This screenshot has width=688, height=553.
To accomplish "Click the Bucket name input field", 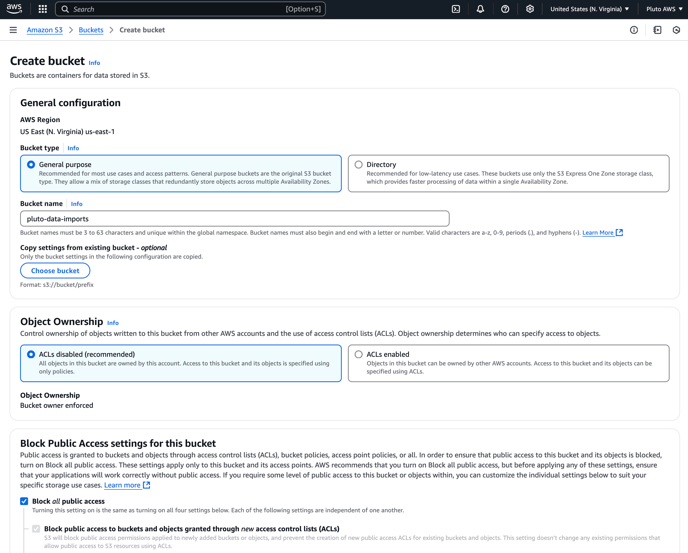I will [235, 219].
